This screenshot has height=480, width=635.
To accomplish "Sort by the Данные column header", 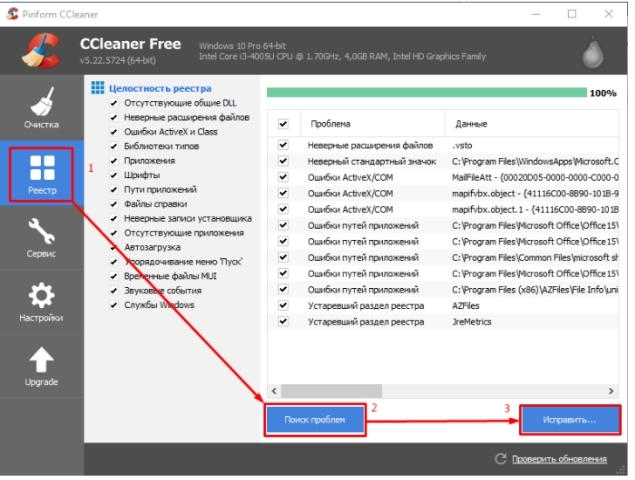I will (x=532, y=124).
